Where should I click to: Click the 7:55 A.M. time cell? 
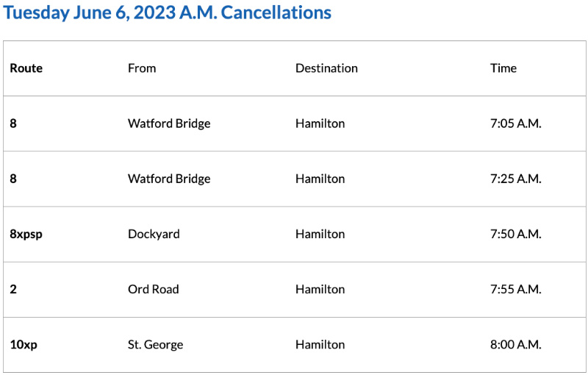coord(515,289)
